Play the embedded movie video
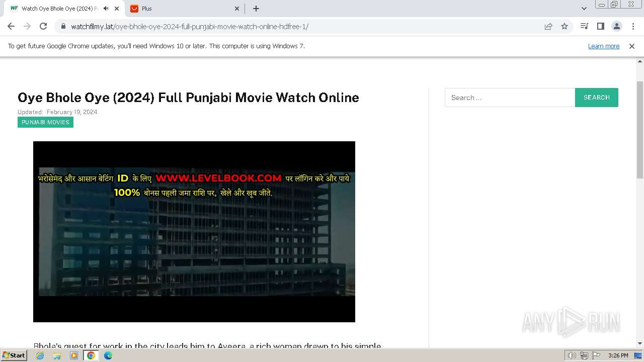Image resolution: width=644 pixels, height=362 pixels. point(194,232)
